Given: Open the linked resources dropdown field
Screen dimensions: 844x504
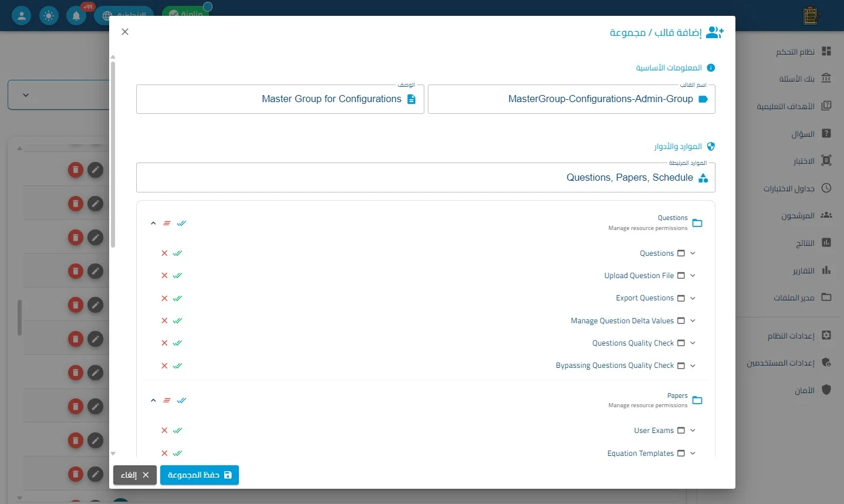Looking at the screenshot, I should 426,177.
